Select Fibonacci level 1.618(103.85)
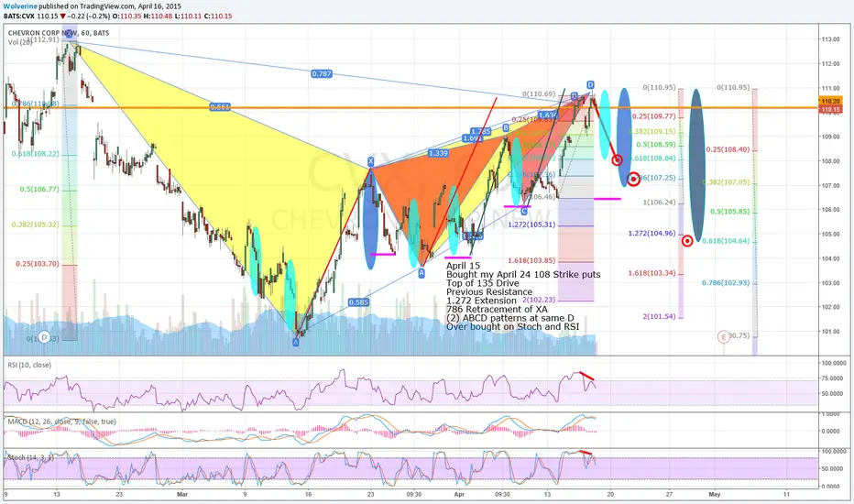854x504 pixels. point(531,260)
